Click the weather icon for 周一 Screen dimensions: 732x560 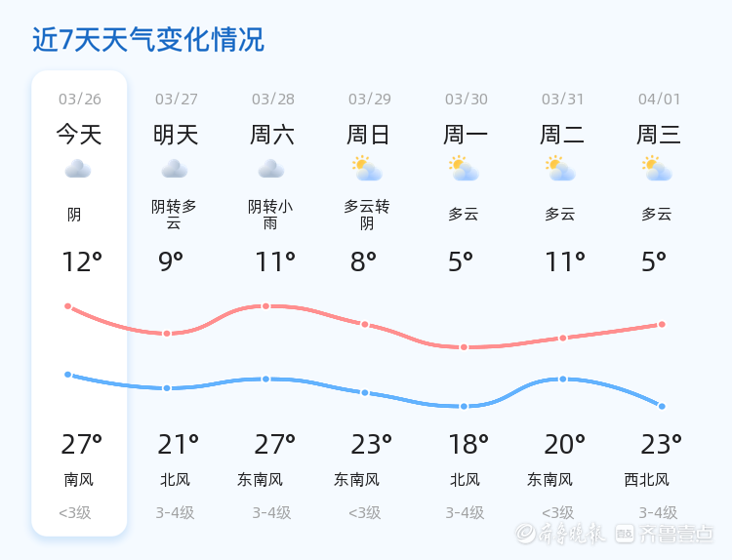[464, 169]
